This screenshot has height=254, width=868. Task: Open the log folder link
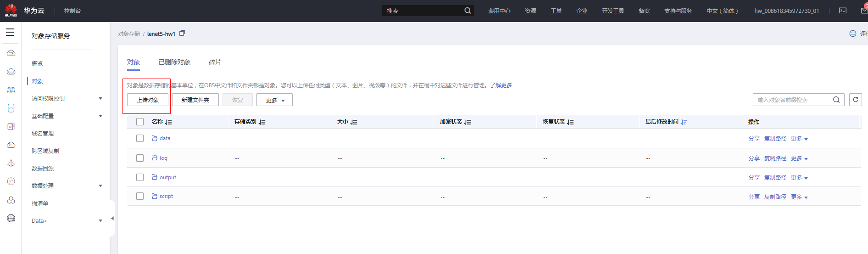(163, 158)
